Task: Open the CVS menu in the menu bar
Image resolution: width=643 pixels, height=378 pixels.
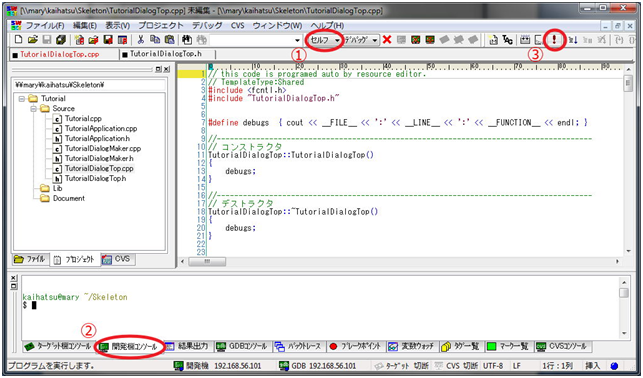Action: pyautogui.click(x=237, y=25)
